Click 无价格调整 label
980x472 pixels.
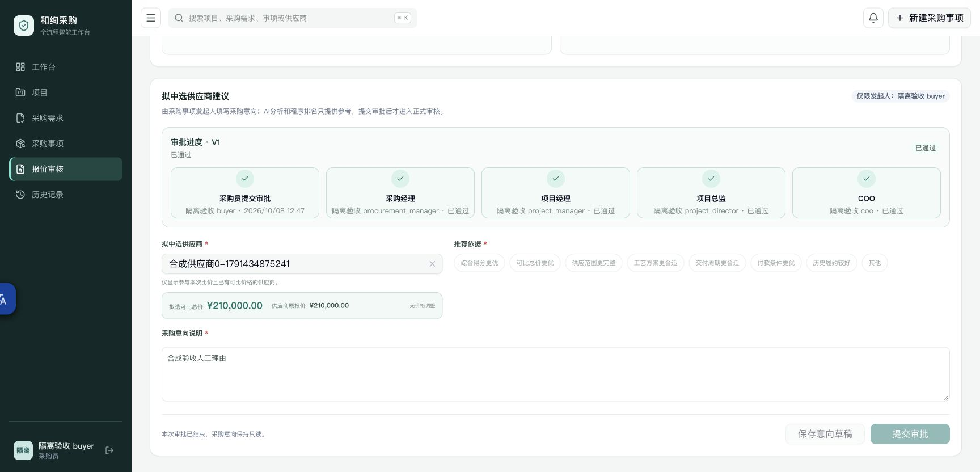pyautogui.click(x=423, y=306)
